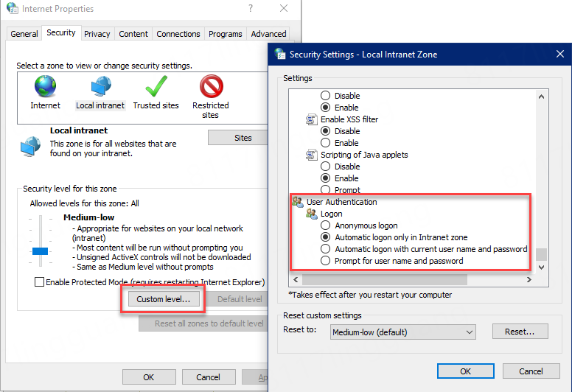Select the Restricted sites zone icon
Viewport: 572px width, 392px height.
click(x=211, y=88)
